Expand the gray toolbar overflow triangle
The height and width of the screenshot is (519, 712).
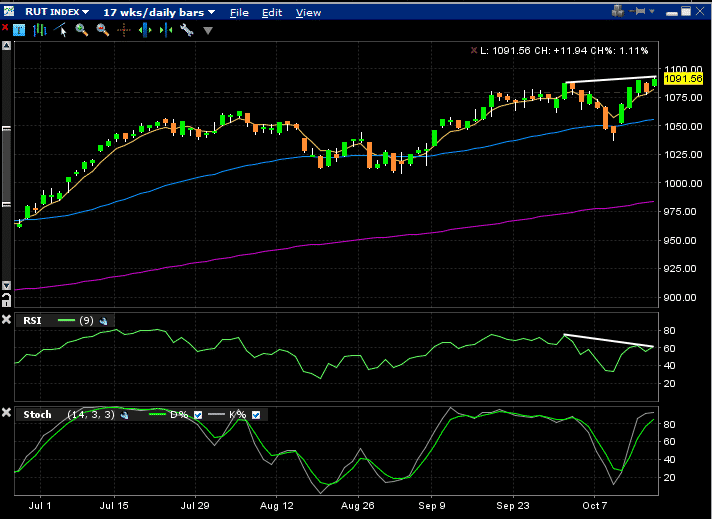[208, 31]
